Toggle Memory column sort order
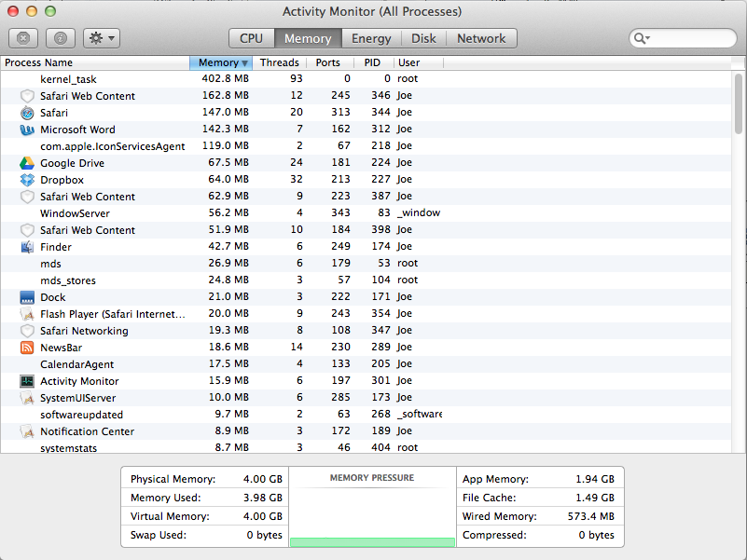This screenshot has width=747, height=560. pos(221,62)
